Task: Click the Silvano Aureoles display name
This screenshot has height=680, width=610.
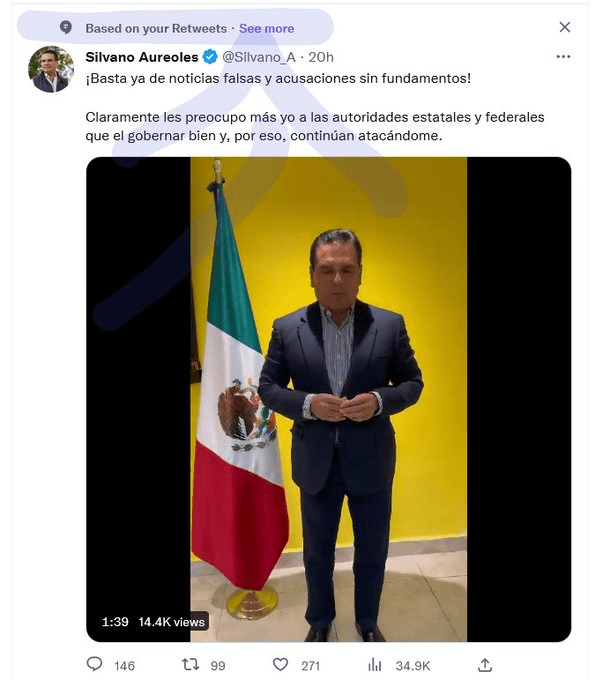Action: 142,57
